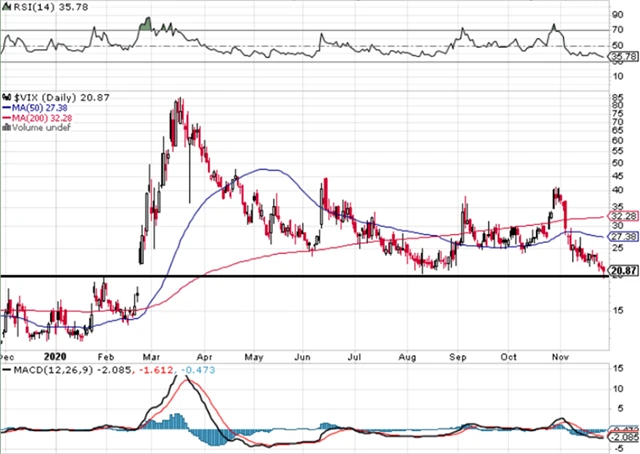The image size is (640, 454).
Task: Click the Jul label on the time axis
Action: point(354,355)
